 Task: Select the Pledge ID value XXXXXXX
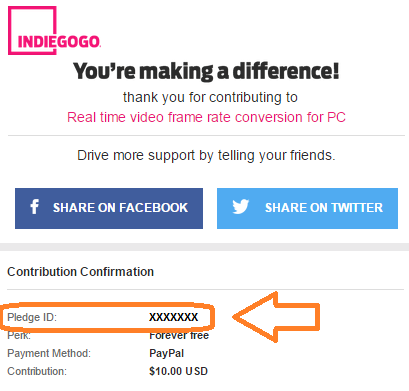173,317
